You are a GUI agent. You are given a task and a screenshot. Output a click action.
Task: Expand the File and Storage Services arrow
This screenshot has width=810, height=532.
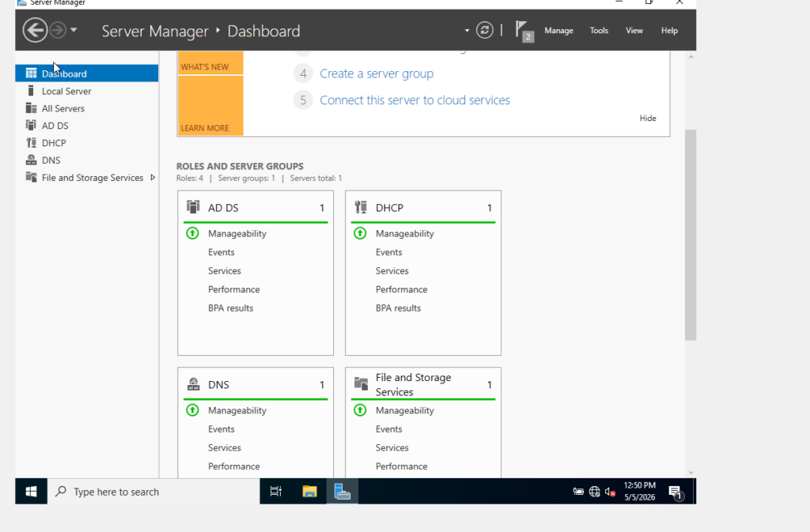pyautogui.click(x=153, y=178)
